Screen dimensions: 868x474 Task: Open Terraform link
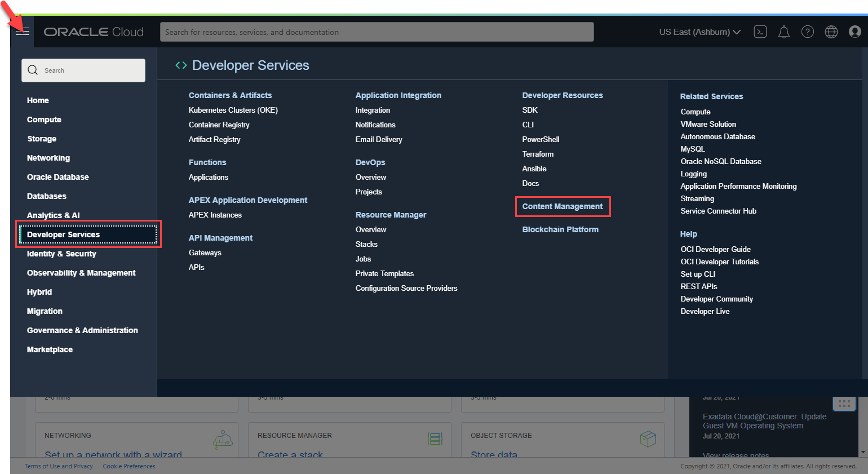click(538, 154)
